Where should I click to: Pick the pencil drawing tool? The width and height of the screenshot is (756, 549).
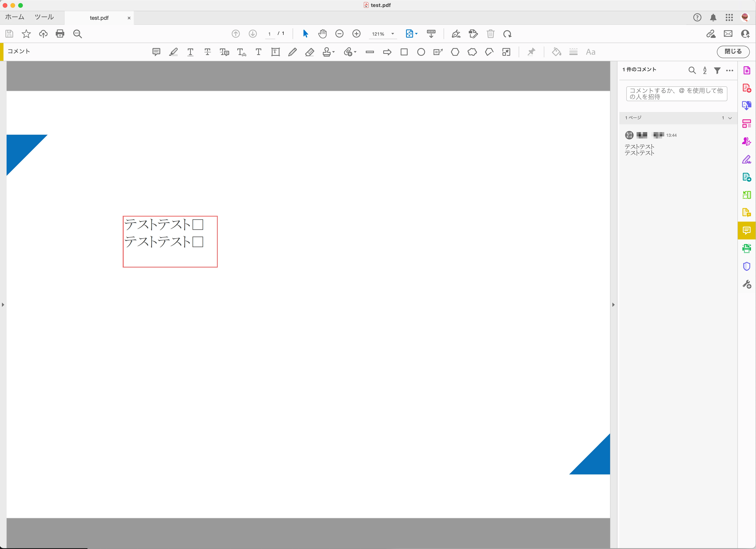tap(292, 52)
